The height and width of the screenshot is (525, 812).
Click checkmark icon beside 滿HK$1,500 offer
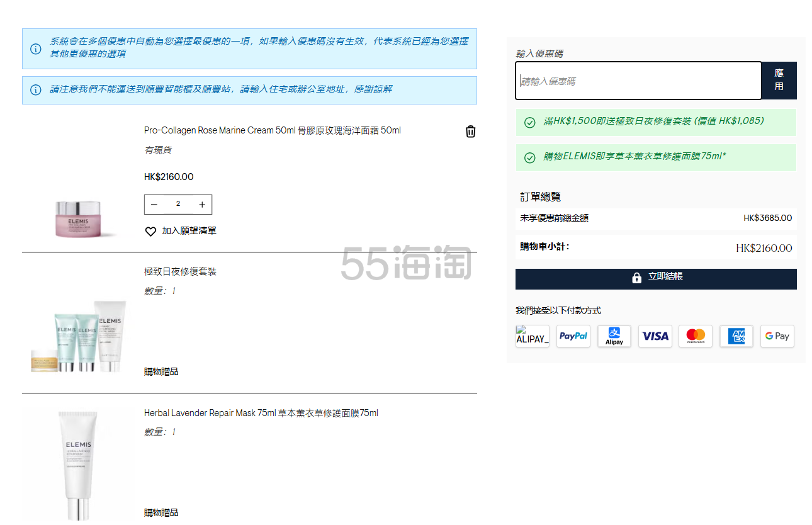tap(530, 122)
